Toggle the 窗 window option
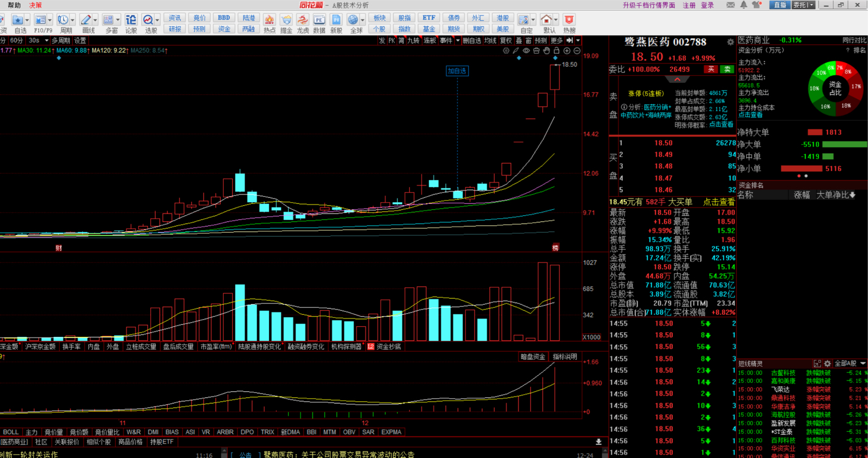868x458 pixels. pyautogui.click(x=529, y=41)
